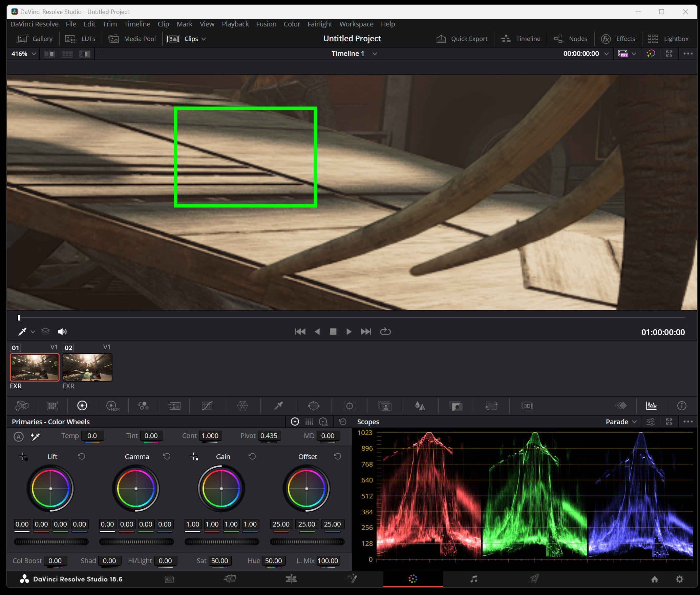Toggle the Loop playback button
700x595 pixels.
(385, 331)
